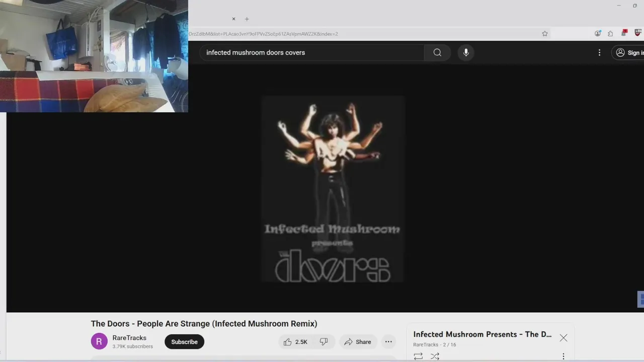Dislike the video with thumbs down
Viewport: 644px width, 362px height.
coord(324,342)
